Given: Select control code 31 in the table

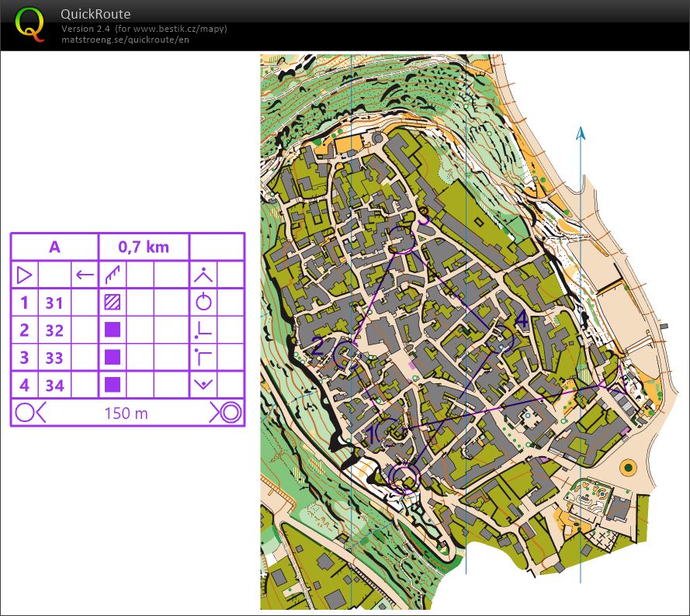Looking at the screenshot, I should pos(54,303).
